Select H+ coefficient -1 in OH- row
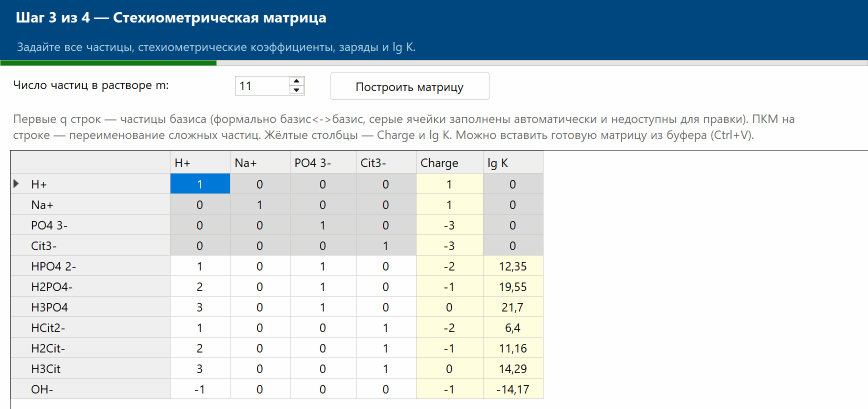Image resolution: width=868 pixels, height=409 pixels. click(x=200, y=389)
